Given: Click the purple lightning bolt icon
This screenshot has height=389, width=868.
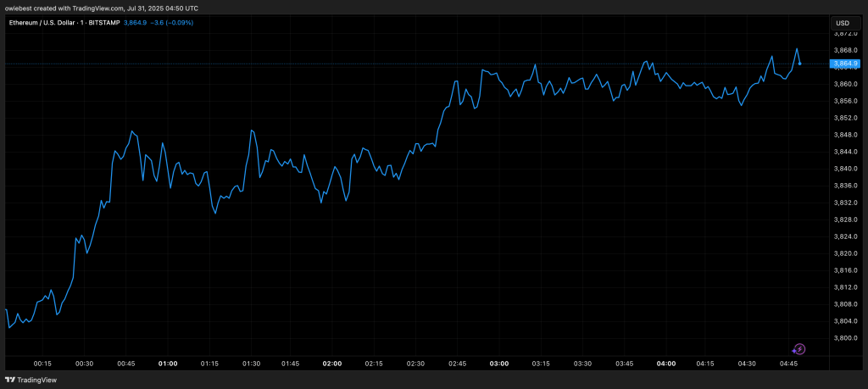Looking at the screenshot, I should point(798,349).
